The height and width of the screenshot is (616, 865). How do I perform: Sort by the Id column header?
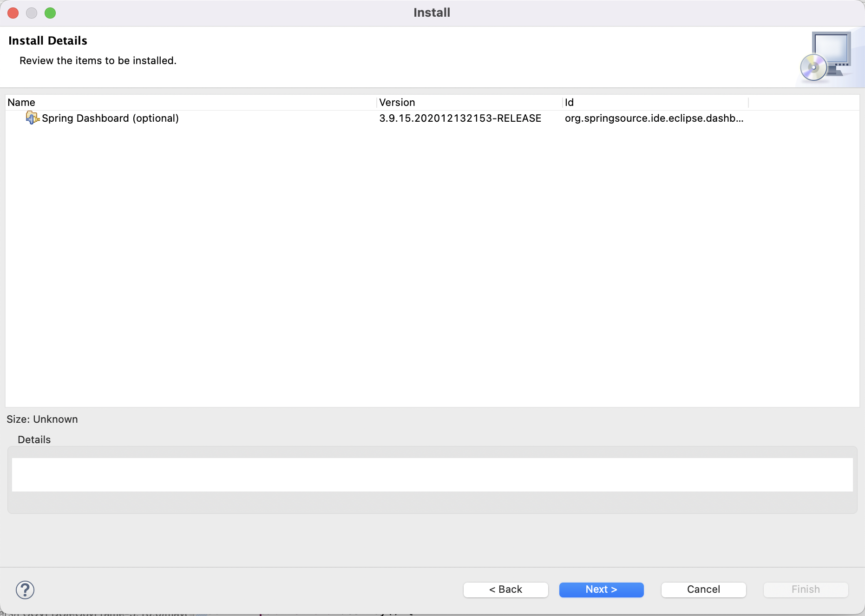(x=655, y=102)
